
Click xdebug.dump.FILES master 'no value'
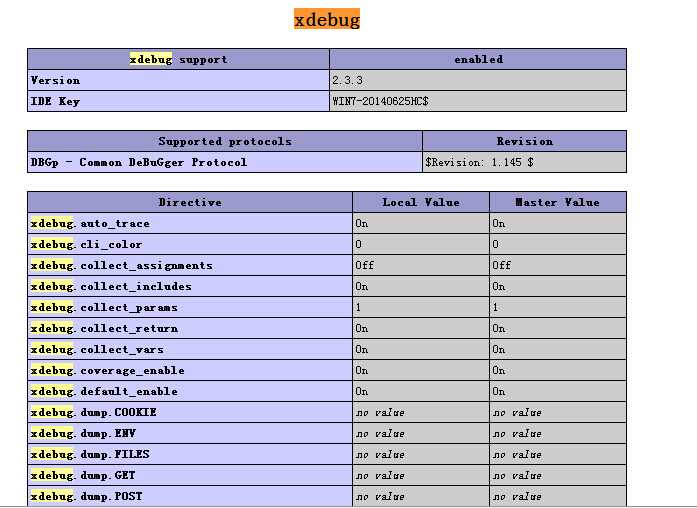click(x=558, y=455)
